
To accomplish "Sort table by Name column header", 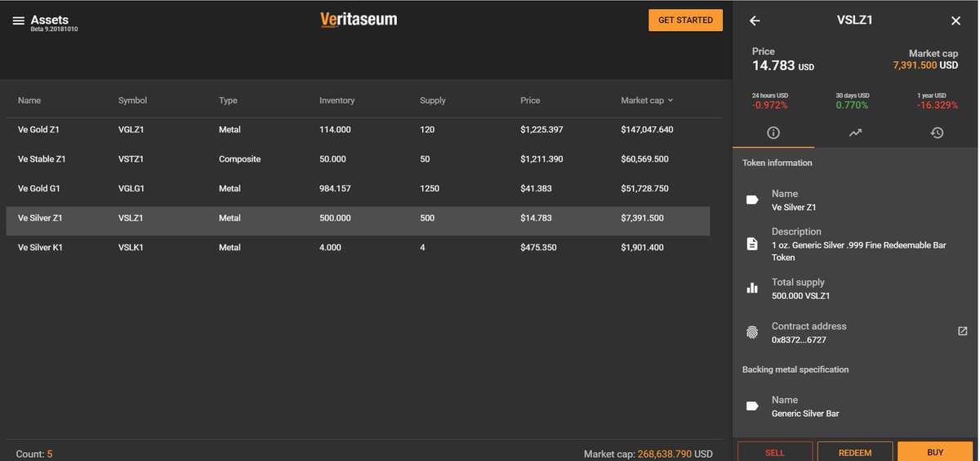I will [29, 101].
